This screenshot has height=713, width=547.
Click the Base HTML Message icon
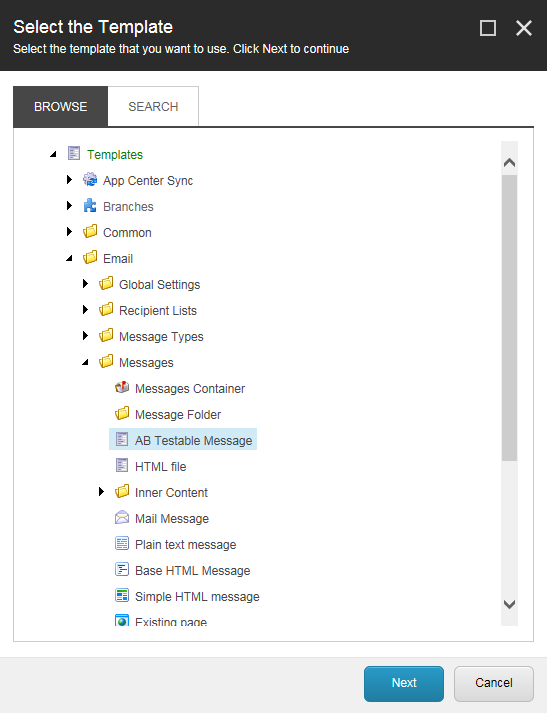122,569
